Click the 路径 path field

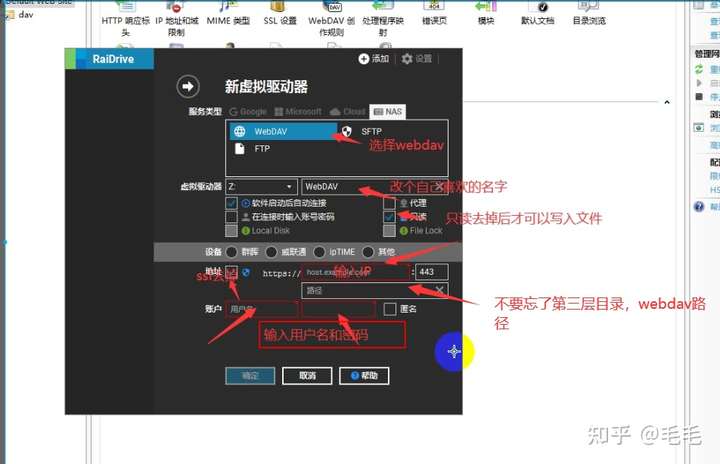pyautogui.click(x=375, y=290)
